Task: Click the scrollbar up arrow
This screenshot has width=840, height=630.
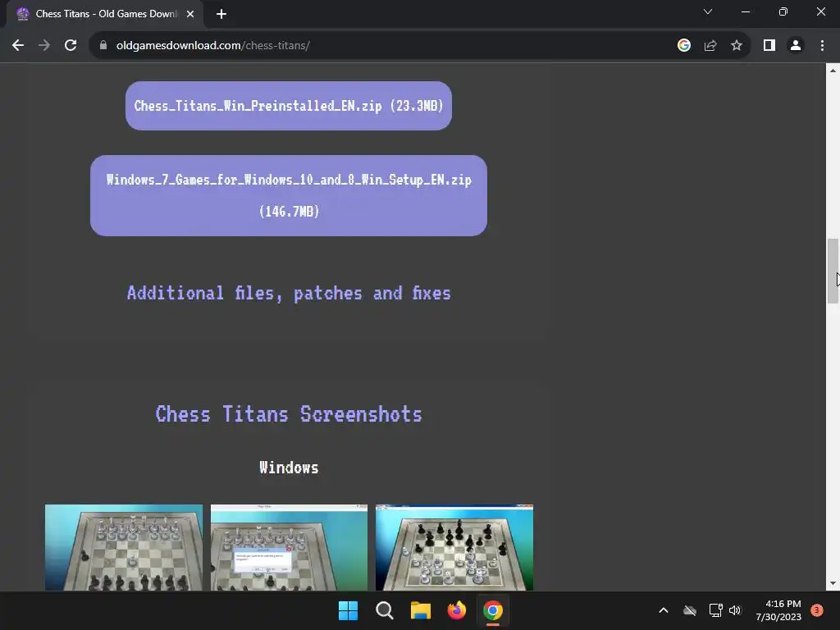Action: click(x=833, y=71)
